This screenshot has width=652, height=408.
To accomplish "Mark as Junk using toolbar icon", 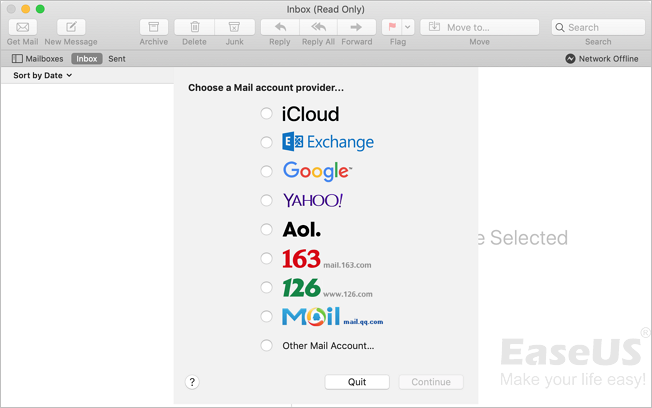I will pos(234,27).
